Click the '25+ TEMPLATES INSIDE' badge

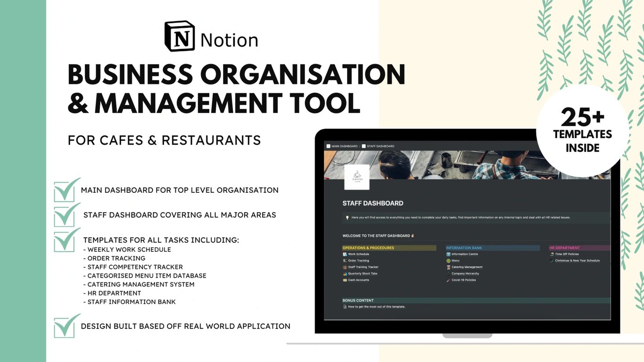click(583, 131)
